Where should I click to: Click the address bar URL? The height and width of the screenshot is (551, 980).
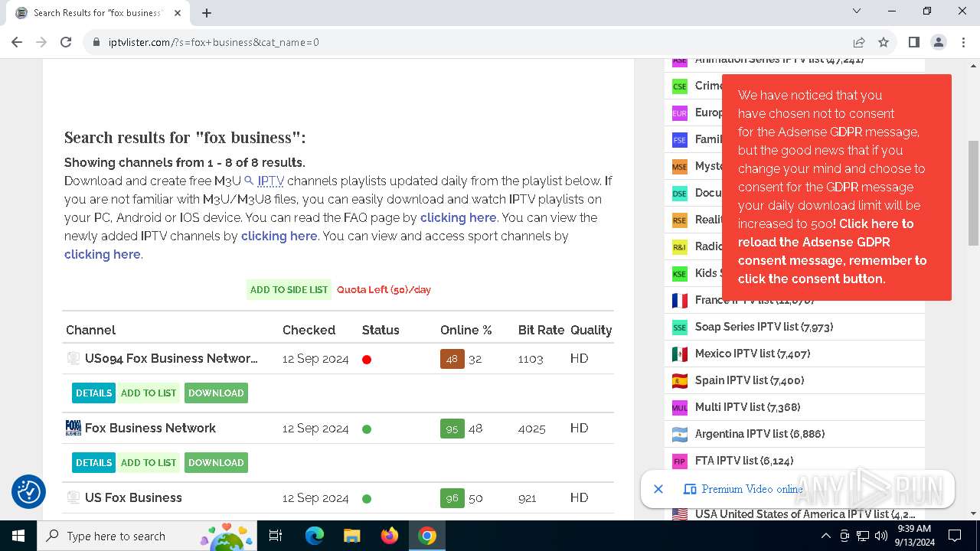(214, 42)
